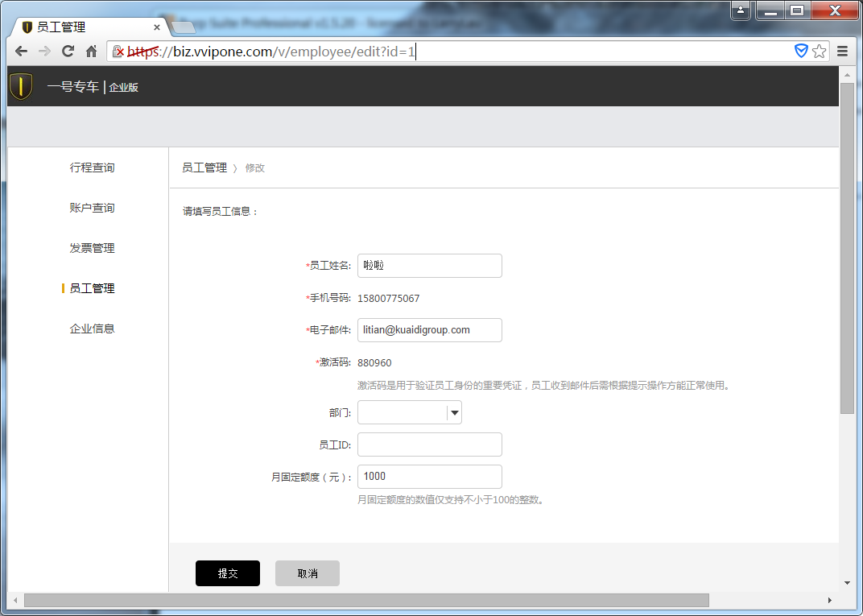Focus the 电子邮件 input field
Screen dimensions: 863x616
429,330
